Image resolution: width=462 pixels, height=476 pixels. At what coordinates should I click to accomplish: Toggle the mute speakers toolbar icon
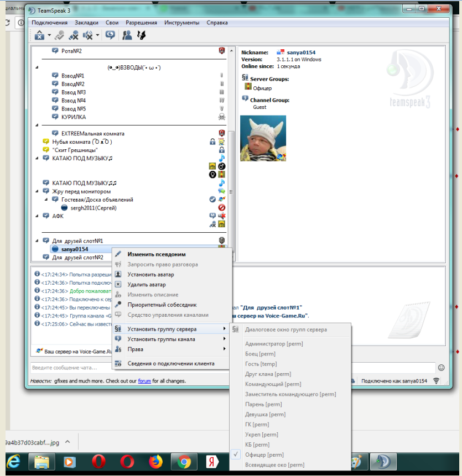click(x=88, y=35)
